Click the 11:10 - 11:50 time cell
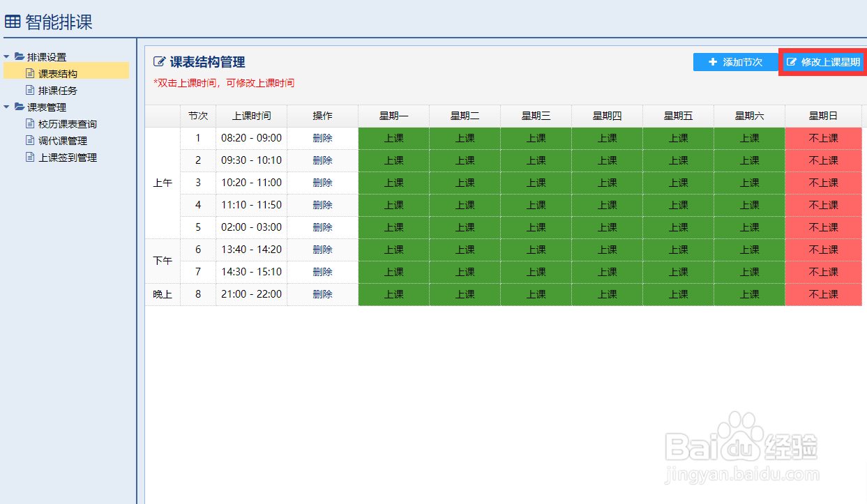The width and height of the screenshot is (867, 504). 252,205
